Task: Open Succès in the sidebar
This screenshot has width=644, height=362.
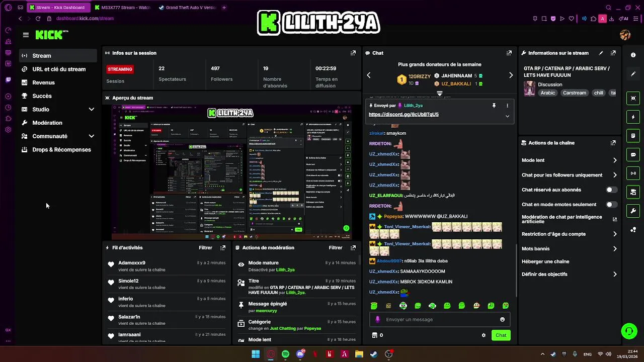Action: pos(58,96)
